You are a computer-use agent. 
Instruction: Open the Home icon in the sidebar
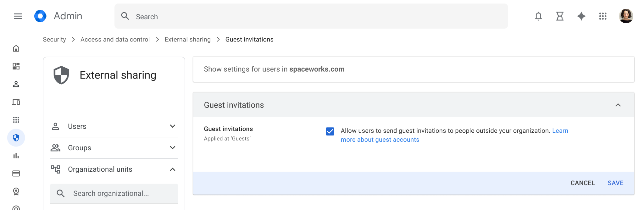[16, 48]
